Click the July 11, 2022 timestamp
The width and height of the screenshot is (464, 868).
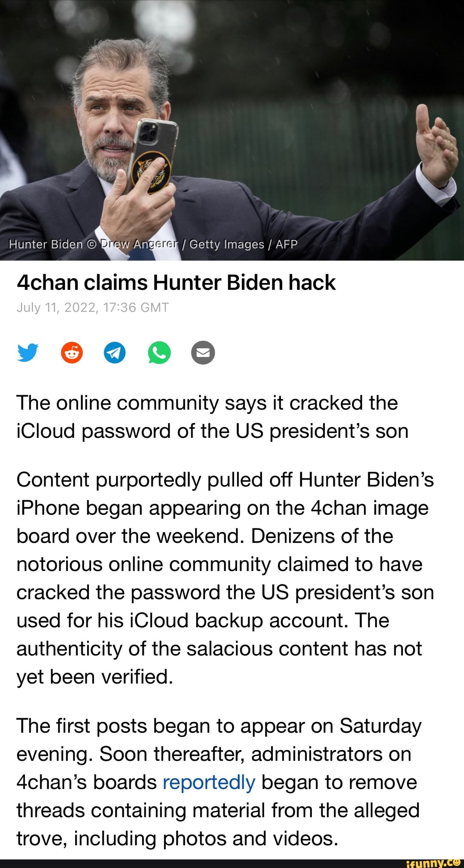(x=93, y=307)
